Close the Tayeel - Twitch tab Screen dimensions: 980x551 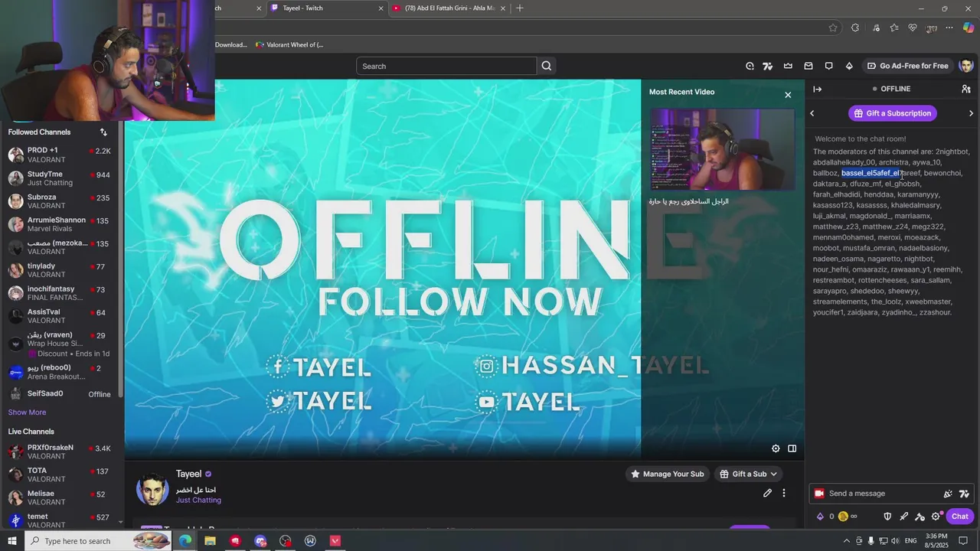pyautogui.click(x=381, y=8)
